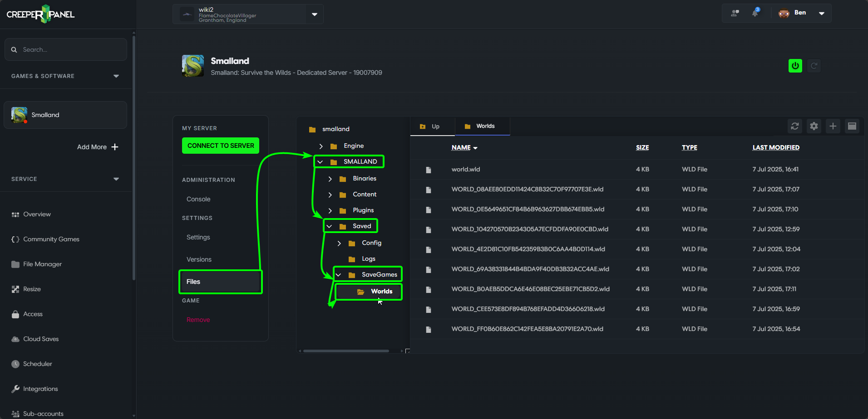Sort files by LAST MODIFIED column
868x419 pixels.
(776, 147)
